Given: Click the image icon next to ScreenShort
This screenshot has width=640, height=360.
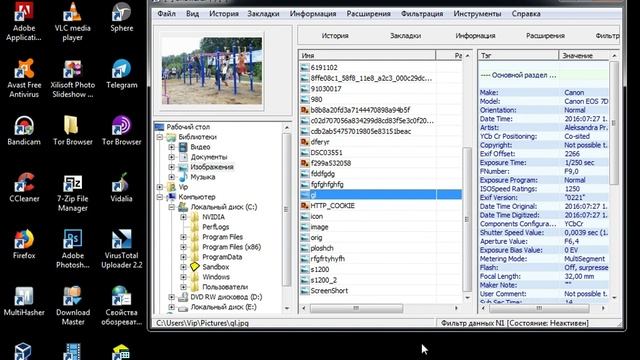Looking at the screenshot, I should pos(304,291).
